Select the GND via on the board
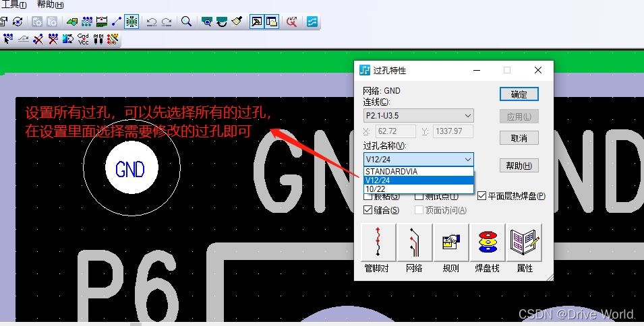Screen dimensions: 644x326 pos(131,168)
